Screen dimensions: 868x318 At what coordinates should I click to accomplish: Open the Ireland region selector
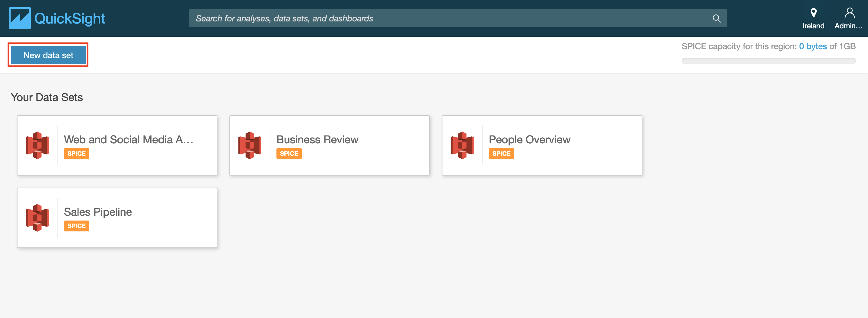click(813, 18)
